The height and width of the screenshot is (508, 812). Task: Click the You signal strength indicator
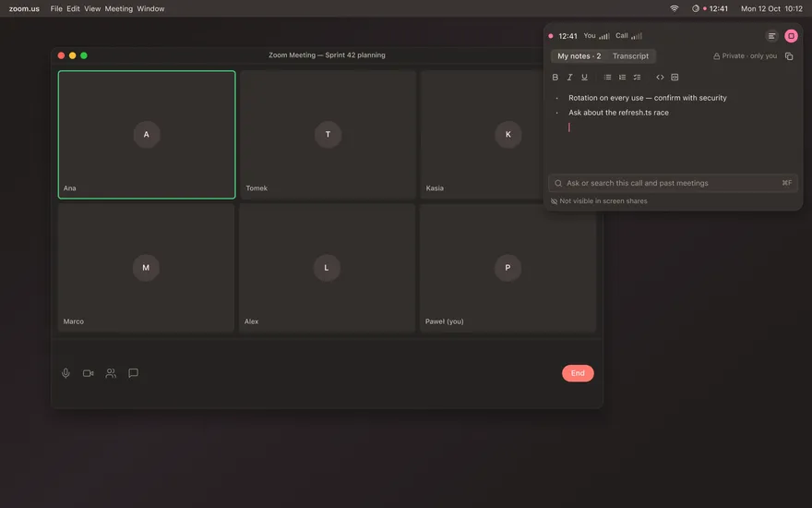(x=604, y=36)
